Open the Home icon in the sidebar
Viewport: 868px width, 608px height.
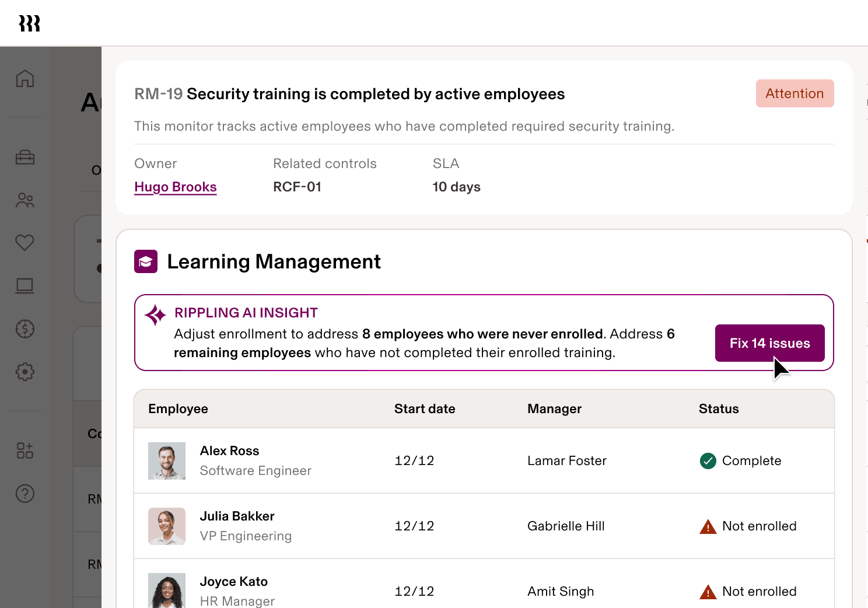tap(25, 78)
